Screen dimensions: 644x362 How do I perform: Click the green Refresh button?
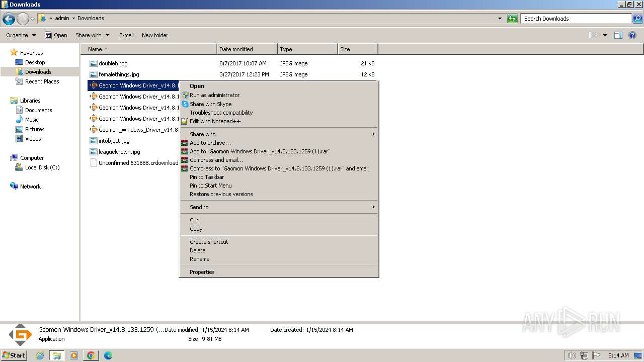click(x=512, y=19)
